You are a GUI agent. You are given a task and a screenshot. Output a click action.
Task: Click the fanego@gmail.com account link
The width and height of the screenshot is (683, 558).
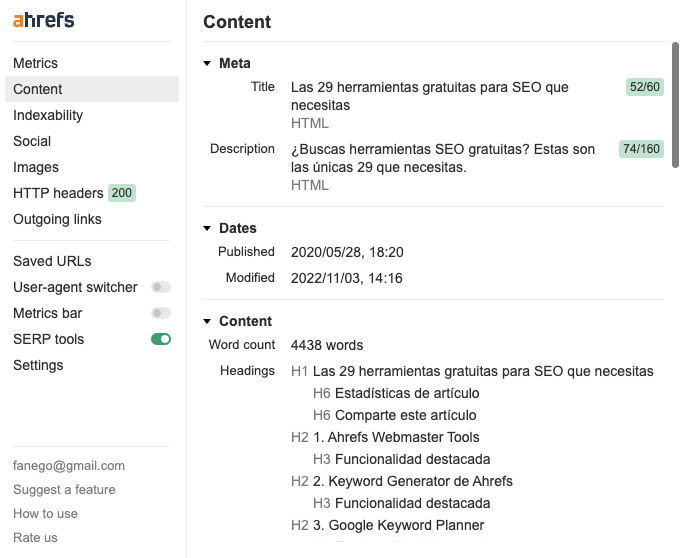69,466
